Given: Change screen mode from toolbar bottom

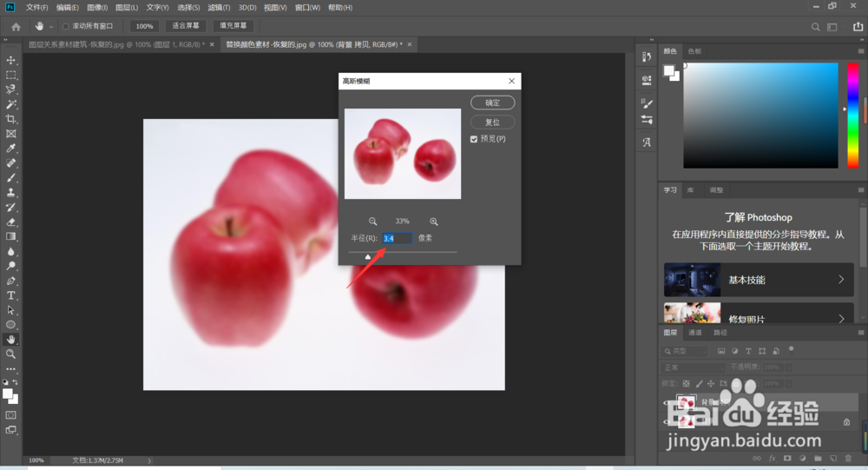Looking at the screenshot, I should click(x=10, y=429).
